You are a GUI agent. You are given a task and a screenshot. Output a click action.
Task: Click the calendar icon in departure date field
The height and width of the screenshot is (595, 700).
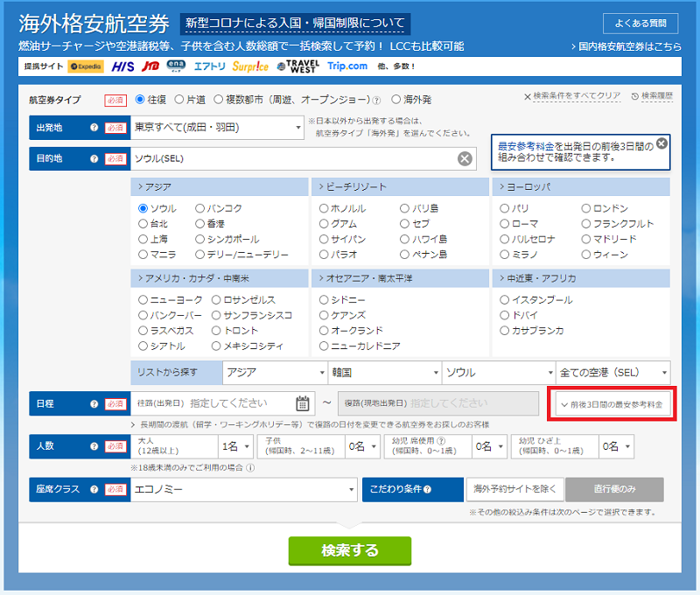(303, 403)
